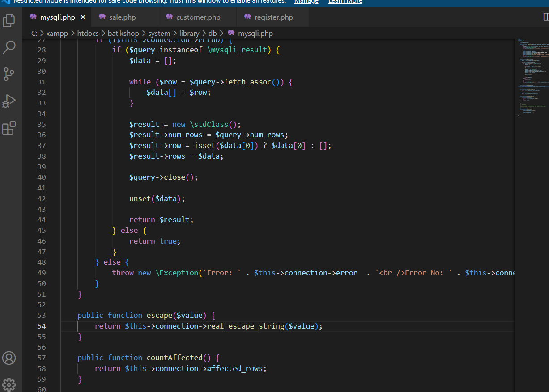Screen dimensions: 549x392
Task: Open the system breadcrumb segment
Action: point(159,33)
